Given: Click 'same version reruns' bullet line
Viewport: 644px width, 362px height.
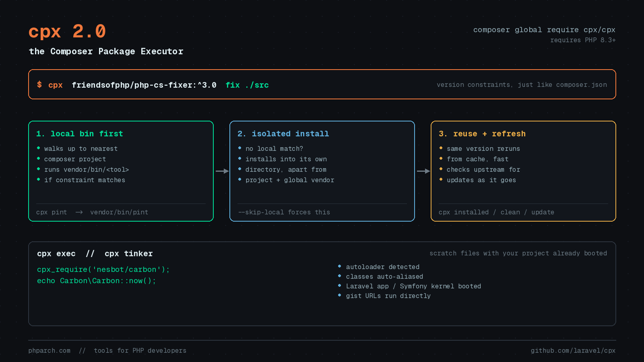Looking at the screenshot, I should (483, 149).
